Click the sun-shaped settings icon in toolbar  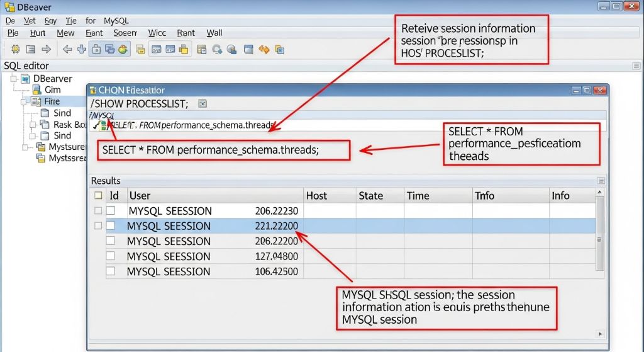pyautogui.click(x=16, y=49)
